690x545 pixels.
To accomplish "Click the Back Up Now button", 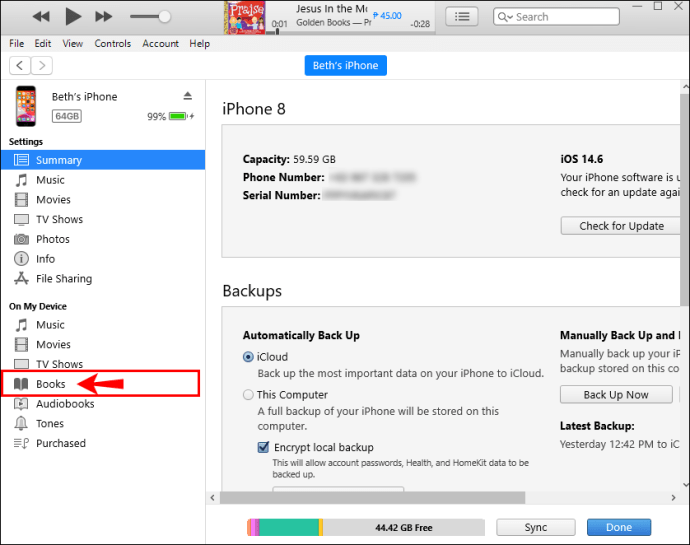I will click(x=616, y=394).
